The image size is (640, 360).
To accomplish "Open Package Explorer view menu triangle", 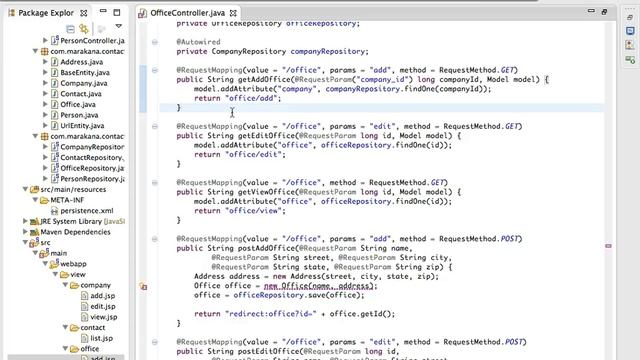I will (118, 26).
